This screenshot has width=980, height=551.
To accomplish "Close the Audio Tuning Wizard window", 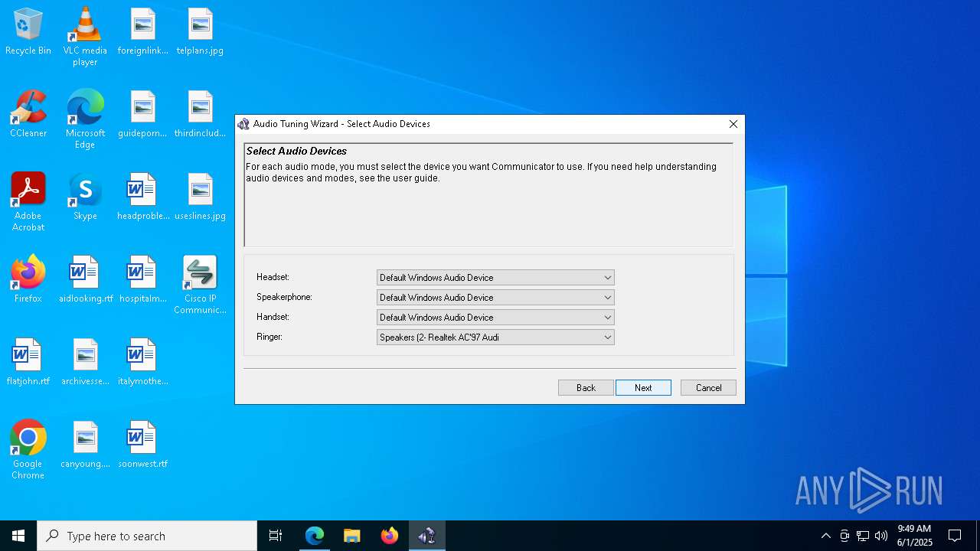I will (733, 124).
